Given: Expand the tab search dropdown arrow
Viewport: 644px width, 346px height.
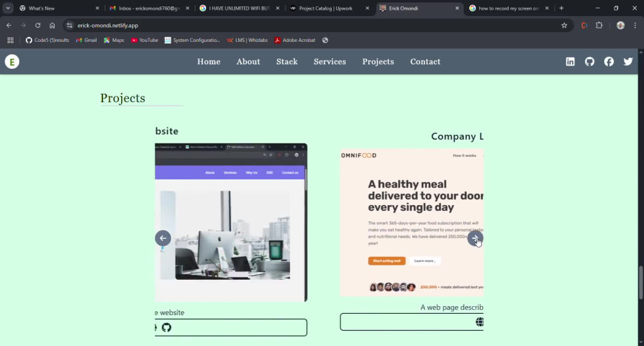Looking at the screenshot, I should pyautogui.click(x=8, y=8).
